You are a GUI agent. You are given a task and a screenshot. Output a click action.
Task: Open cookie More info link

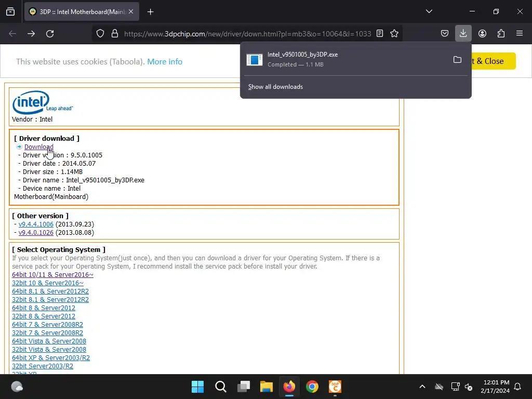[x=165, y=61]
